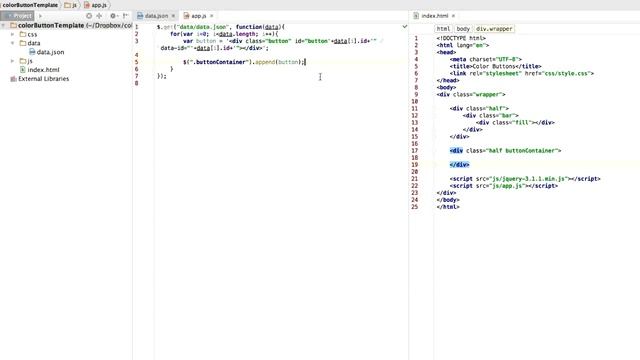Collapse the colorButtonTemplate project root
This screenshot has height=360, width=640.
pyautogui.click(x=4, y=25)
